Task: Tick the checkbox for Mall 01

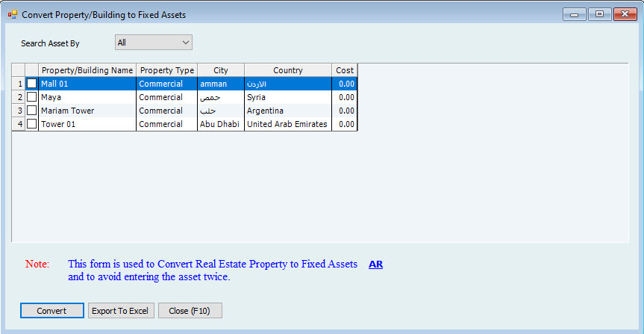Action: [31, 84]
